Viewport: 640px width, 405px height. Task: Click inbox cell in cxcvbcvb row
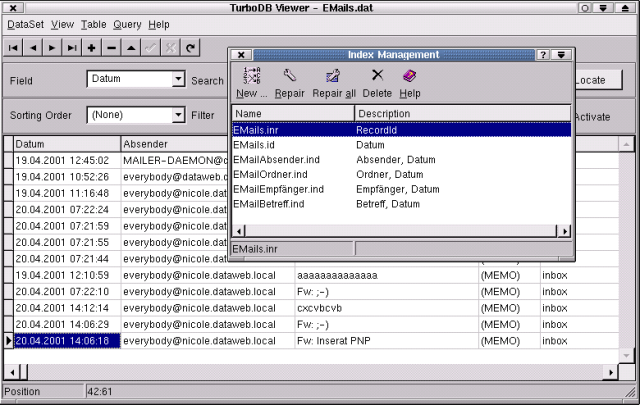[580, 308]
